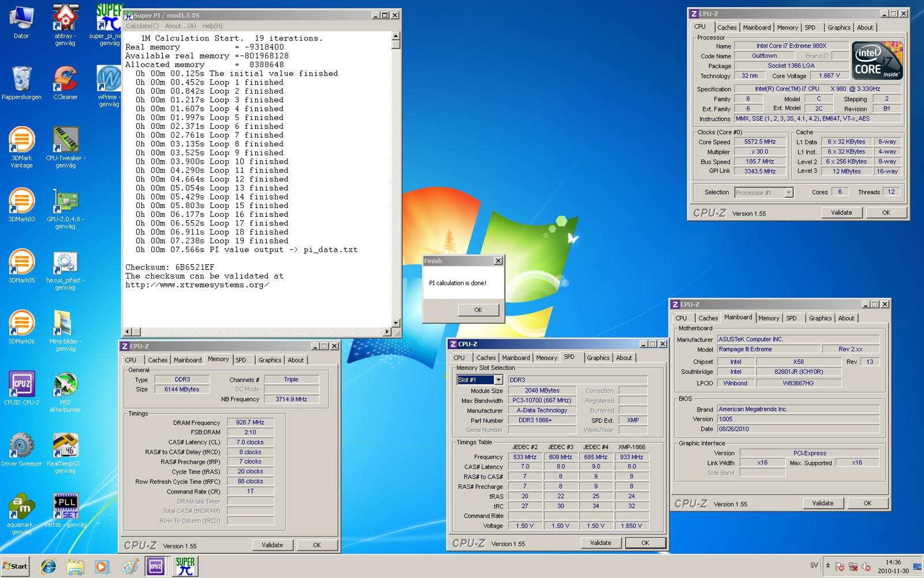Click Validate in Mainboard CPU-Z window

point(822,503)
